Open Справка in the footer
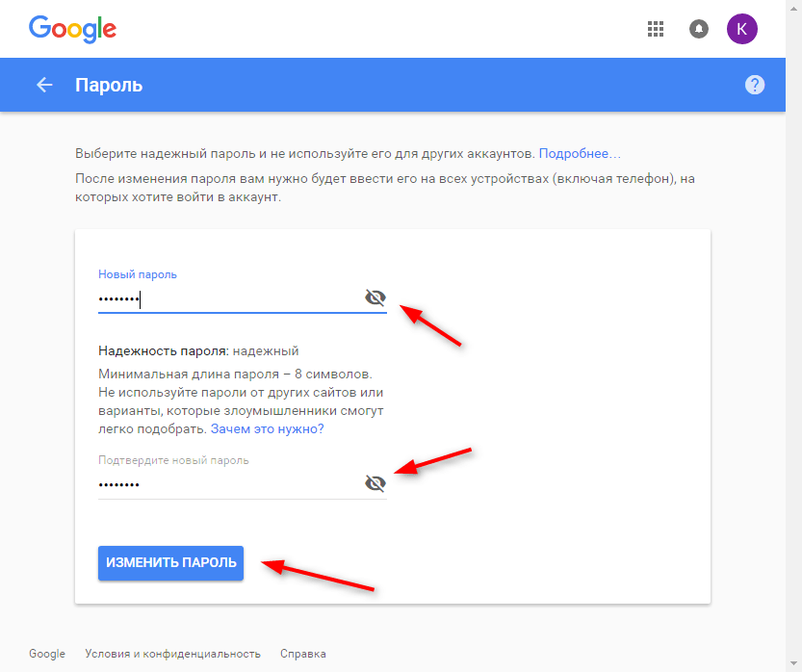The image size is (802, 672). (x=303, y=654)
